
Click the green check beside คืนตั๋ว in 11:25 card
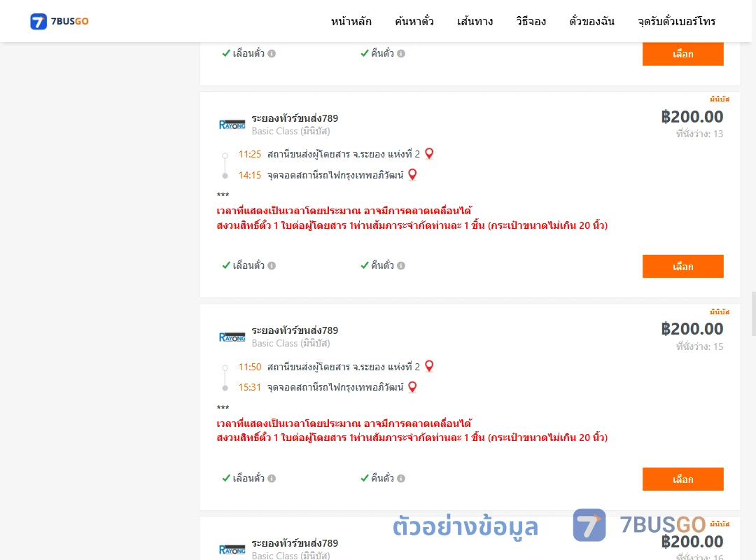tap(365, 265)
